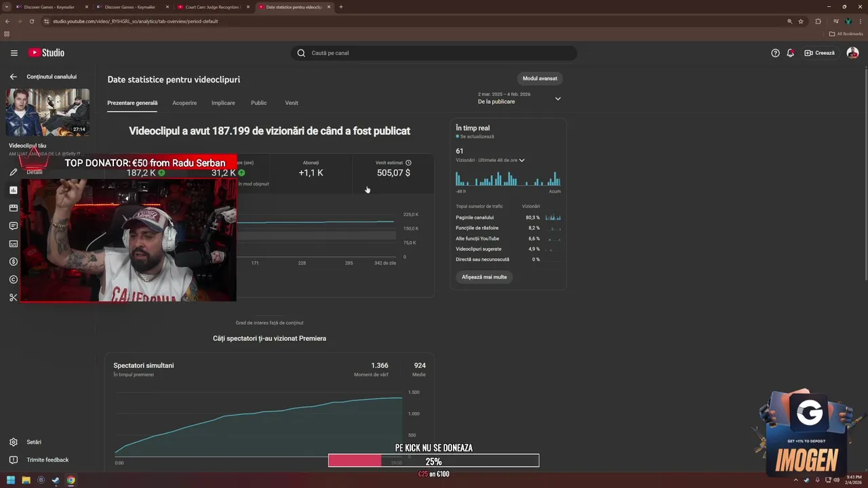Open the Windows Start menu
Screen dimensions: 868x488
(x=11, y=481)
